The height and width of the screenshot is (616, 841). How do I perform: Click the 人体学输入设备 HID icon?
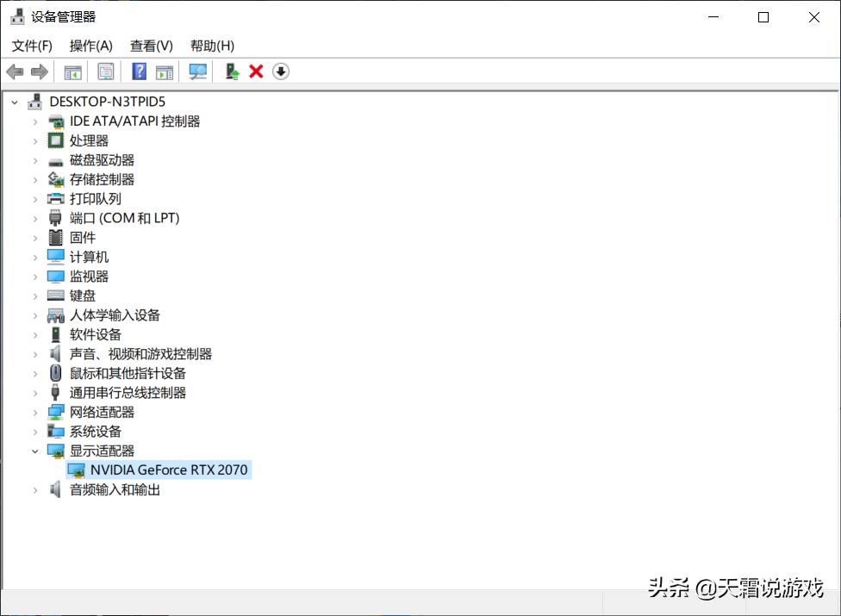click(x=56, y=315)
